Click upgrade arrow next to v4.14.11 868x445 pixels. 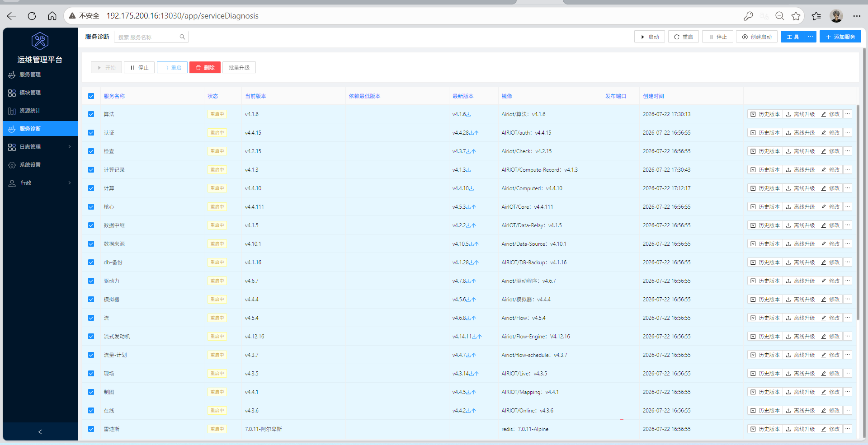coord(480,337)
